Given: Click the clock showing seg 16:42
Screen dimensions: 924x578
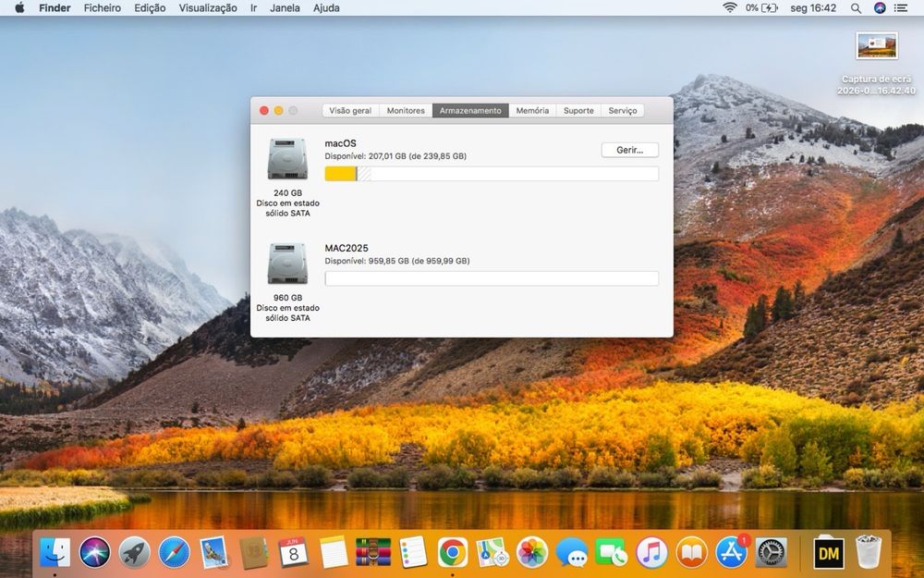Looking at the screenshot, I should click(813, 7).
